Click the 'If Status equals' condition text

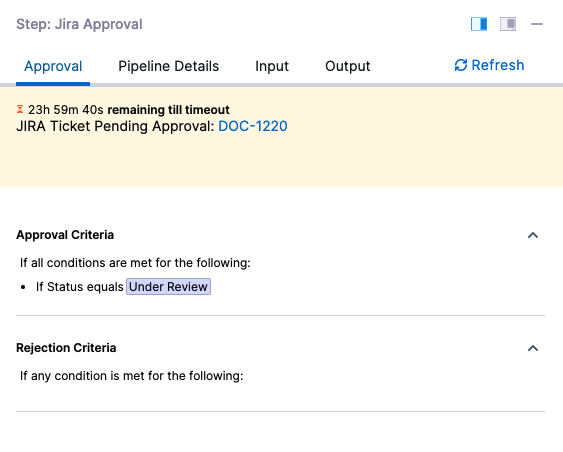(x=80, y=287)
